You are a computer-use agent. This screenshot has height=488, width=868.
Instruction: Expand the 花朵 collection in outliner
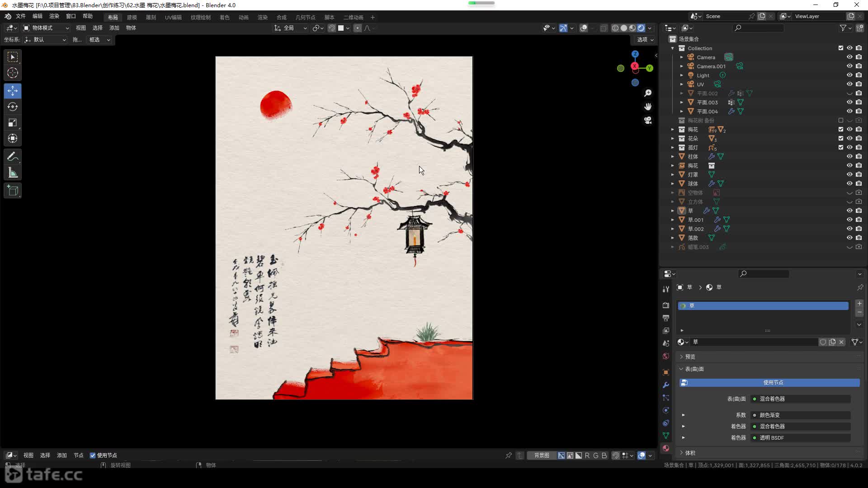tap(673, 138)
